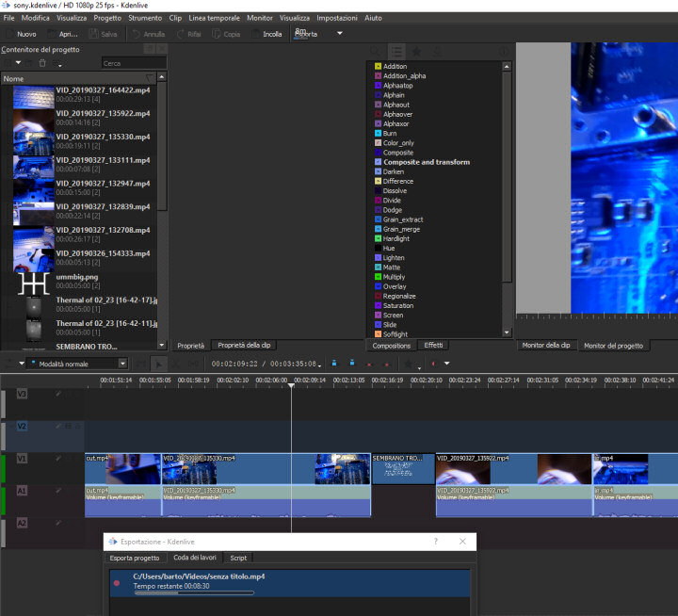Click thumbnail of VID_20190327_135922.mp4 in the bin

[33, 120]
